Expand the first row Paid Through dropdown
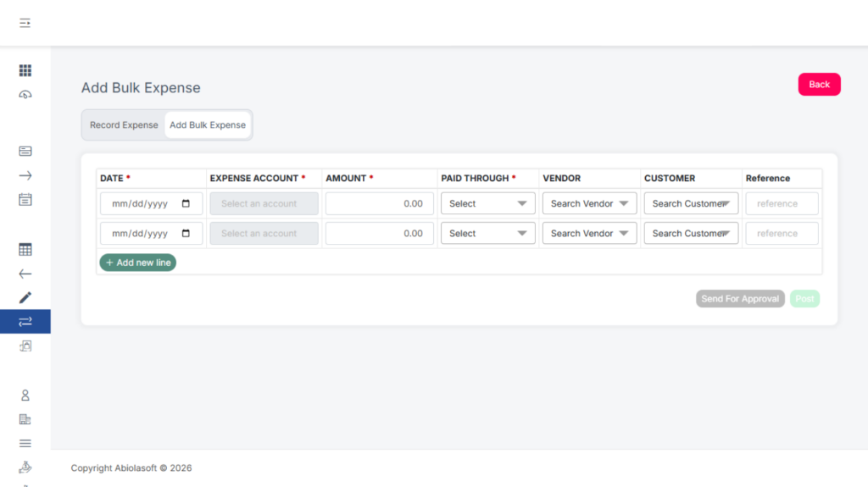The image size is (868, 487). (487, 203)
